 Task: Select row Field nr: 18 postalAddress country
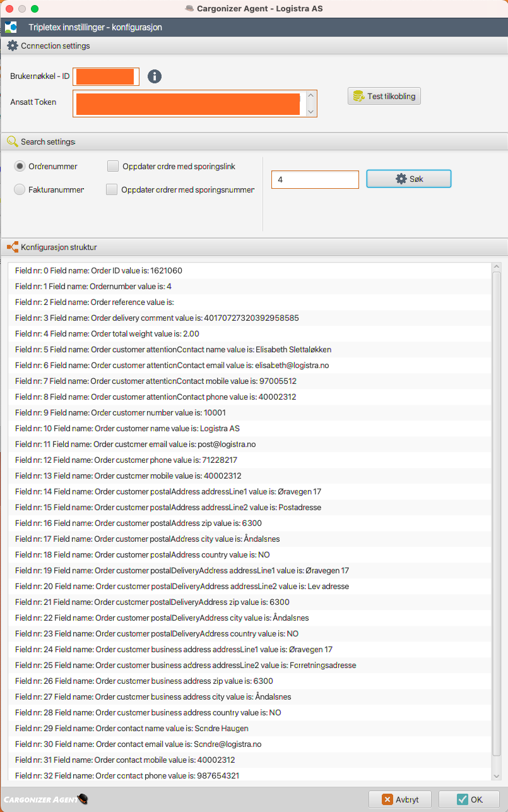(x=250, y=554)
